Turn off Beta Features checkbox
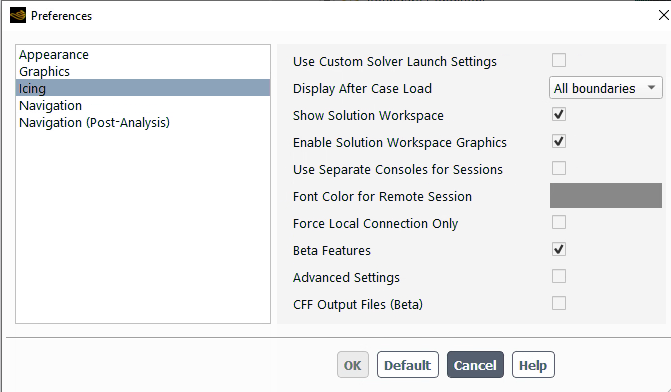 pos(558,249)
